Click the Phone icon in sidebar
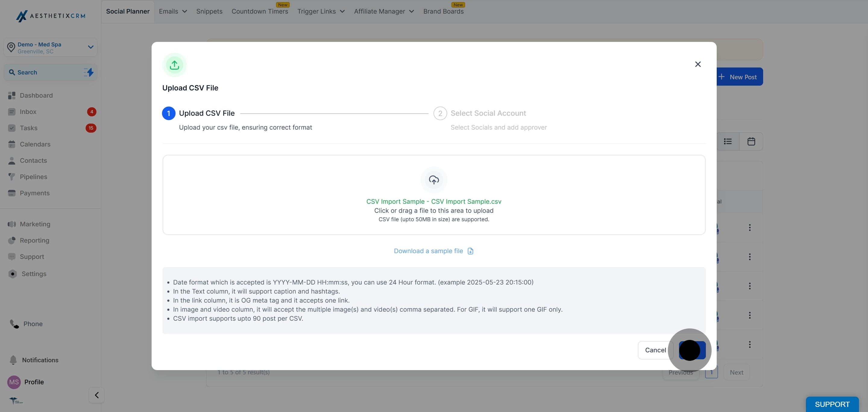Viewport: 868px width, 412px height. pos(14,324)
